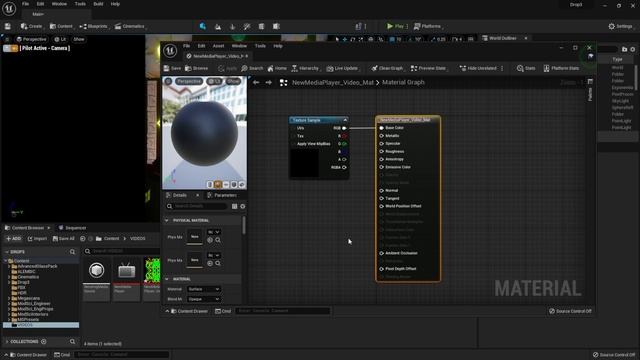Open the Hierarchy menu in material editor
The height and width of the screenshot is (360, 640).
[x=305, y=68]
